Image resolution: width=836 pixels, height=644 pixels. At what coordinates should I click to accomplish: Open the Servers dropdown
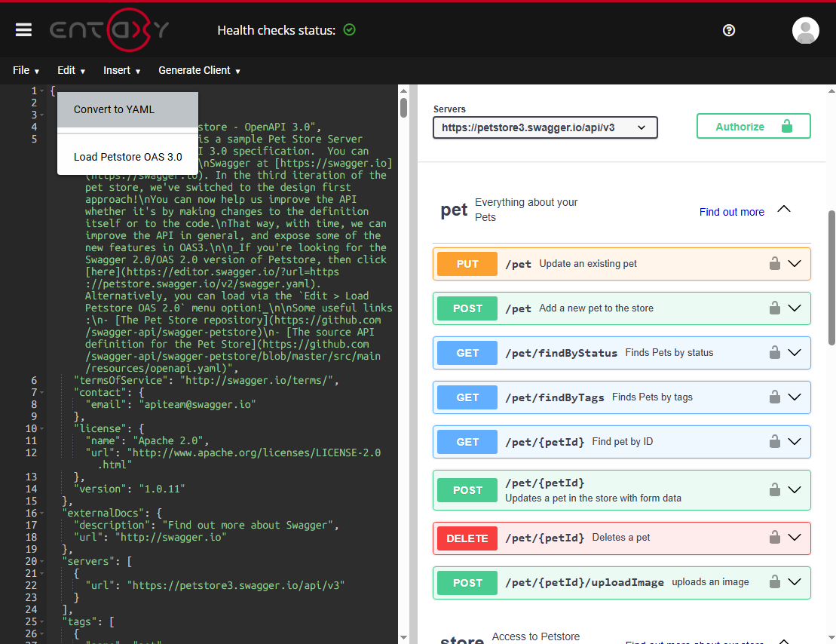click(544, 127)
